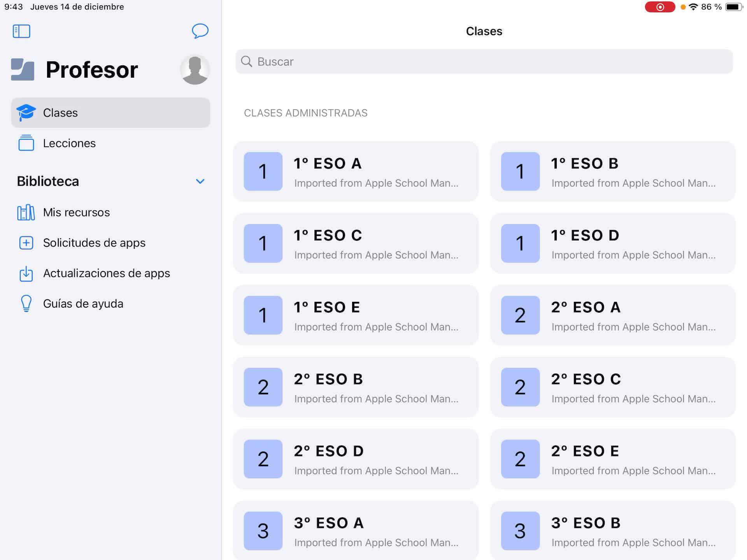Screen dimensions: 747x560
Task: Open the 1º ESO A class
Action: [x=355, y=171]
